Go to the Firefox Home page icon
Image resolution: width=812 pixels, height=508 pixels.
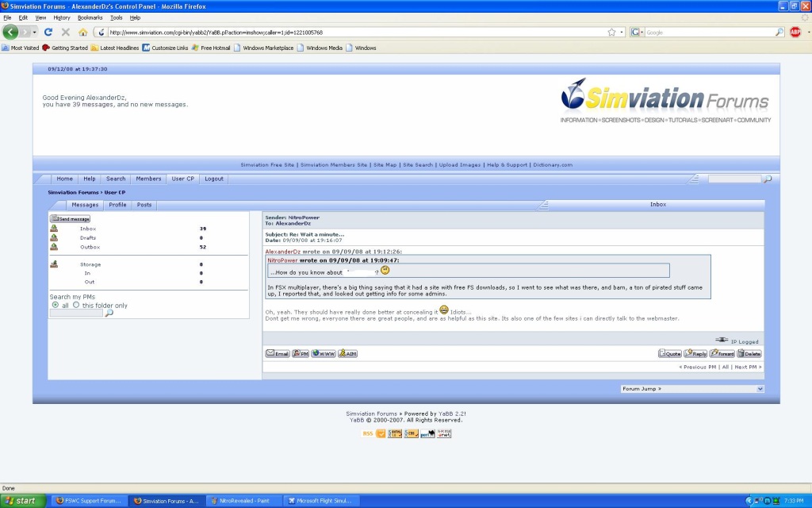pyautogui.click(x=82, y=33)
